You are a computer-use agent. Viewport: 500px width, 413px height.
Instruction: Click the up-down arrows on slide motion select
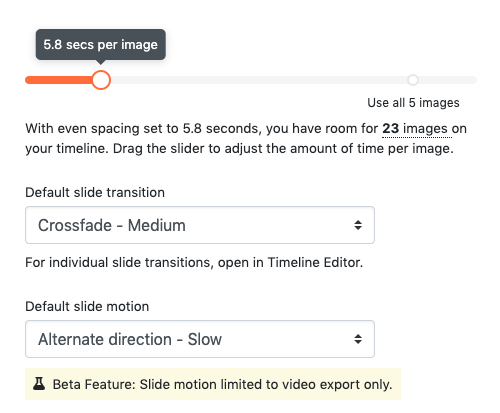pos(358,339)
